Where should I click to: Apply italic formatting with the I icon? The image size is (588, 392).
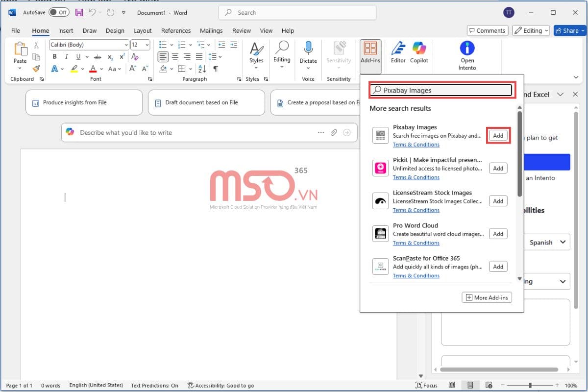click(67, 57)
